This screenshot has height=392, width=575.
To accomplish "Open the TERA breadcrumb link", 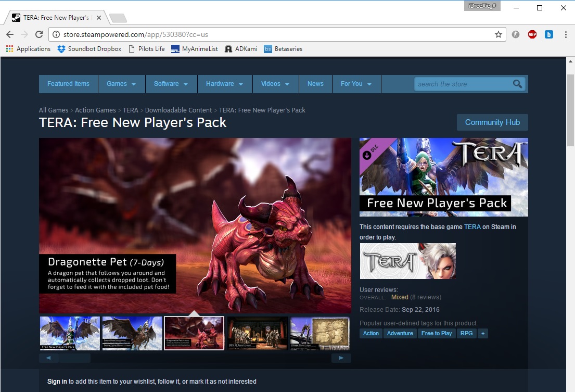I will (130, 110).
